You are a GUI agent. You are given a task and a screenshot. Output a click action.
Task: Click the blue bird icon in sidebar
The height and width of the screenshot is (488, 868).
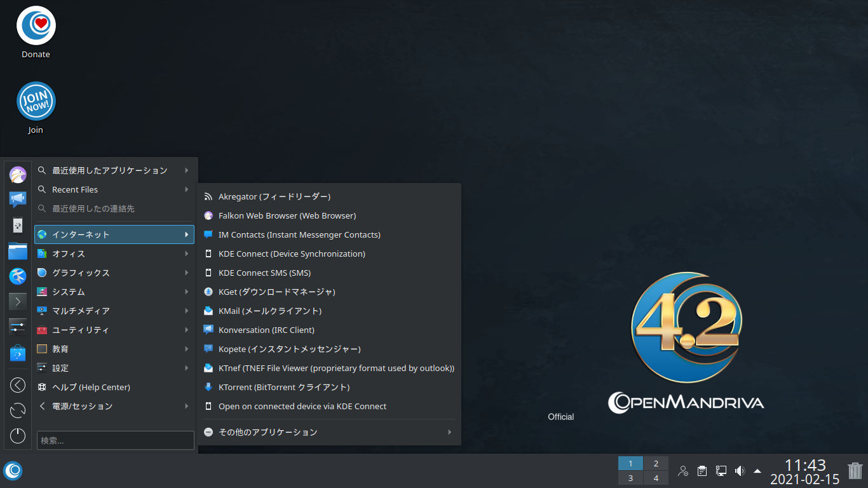click(18, 276)
